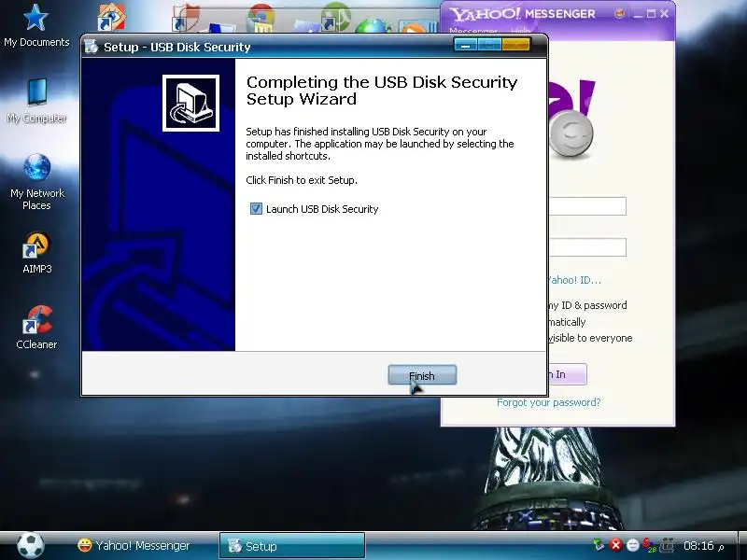Screen dimensions: 747x560
Task: Select the My Computer desktop icon
Action: [36, 101]
